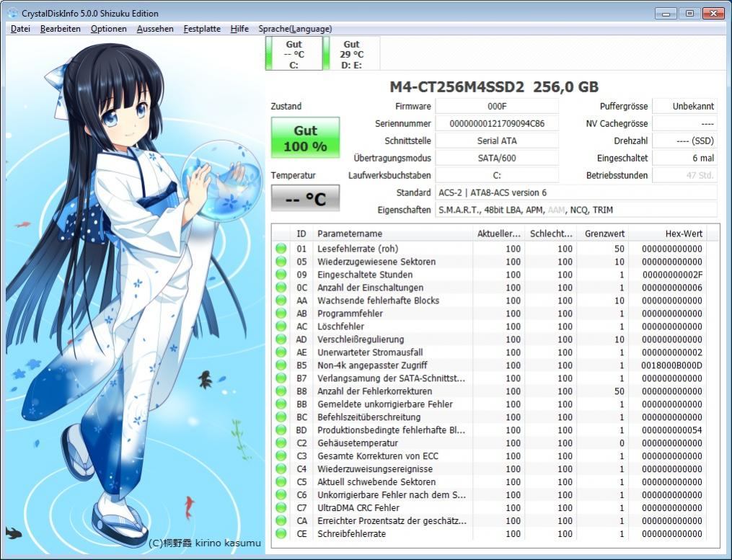This screenshot has height=560, width=732.
Task: Click status circle for Eingeschaltete Stunden
Action: 281,275
